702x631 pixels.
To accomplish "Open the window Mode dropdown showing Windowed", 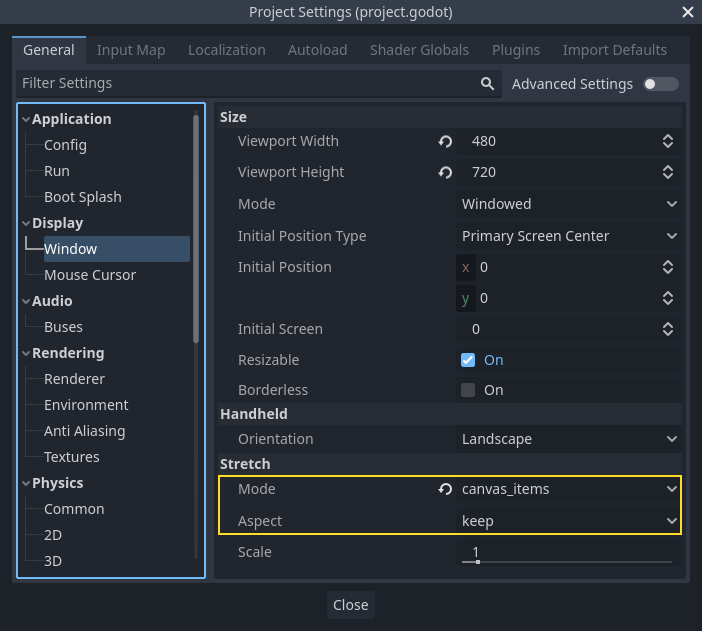I will click(568, 204).
